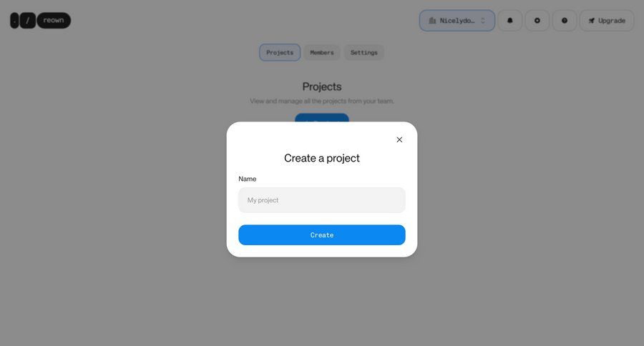Open the notifications bell icon
644x346 pixels.
(x=509, y=21)
